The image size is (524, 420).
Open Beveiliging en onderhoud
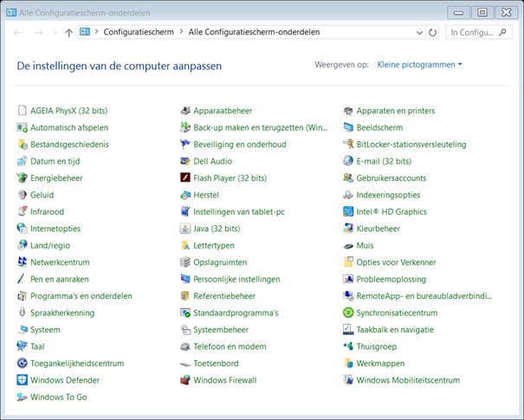click(x=240, y=145)
